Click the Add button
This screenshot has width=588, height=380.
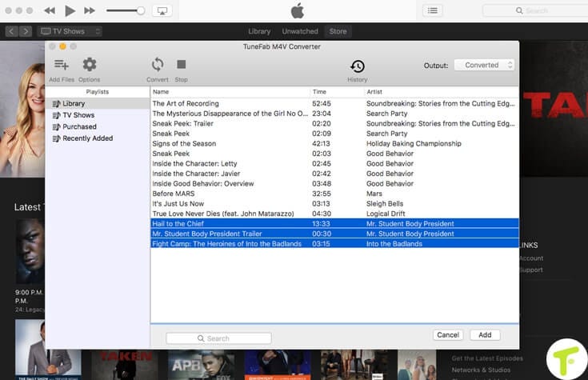[x=485, y=334]
